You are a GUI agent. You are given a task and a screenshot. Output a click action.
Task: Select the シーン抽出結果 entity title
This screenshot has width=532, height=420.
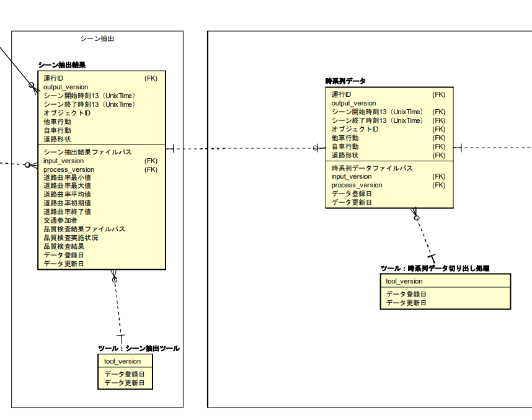61,65
